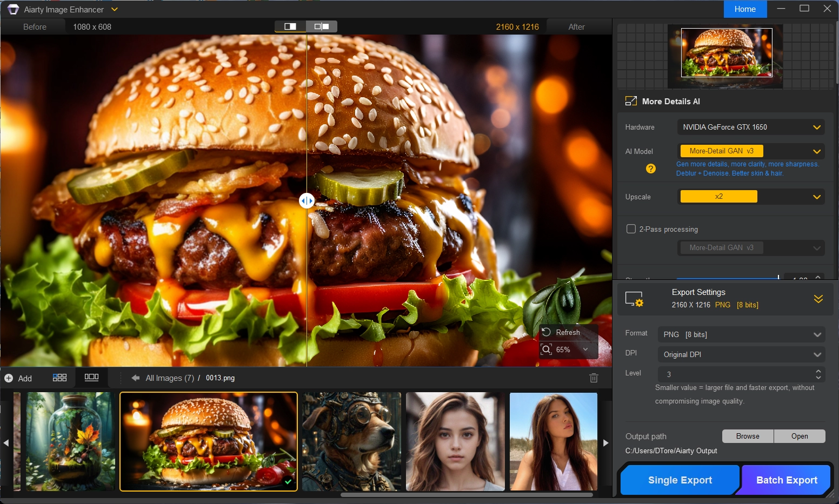Viewport: 839px width, 504px height.
Task: Click Browse to choose the output path
Action: pyautogui.click(x=748, y=436)
